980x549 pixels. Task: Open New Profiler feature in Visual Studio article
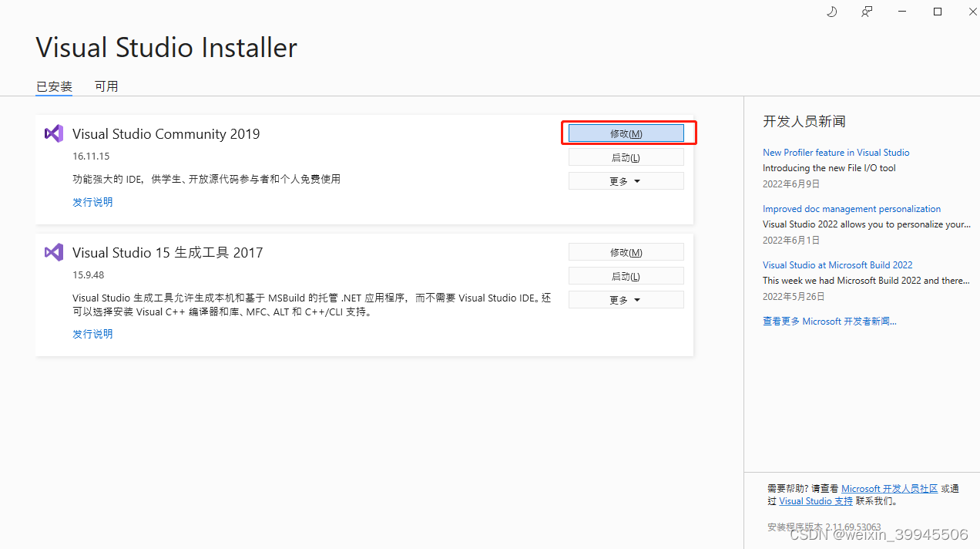click(x=836, y=153)
